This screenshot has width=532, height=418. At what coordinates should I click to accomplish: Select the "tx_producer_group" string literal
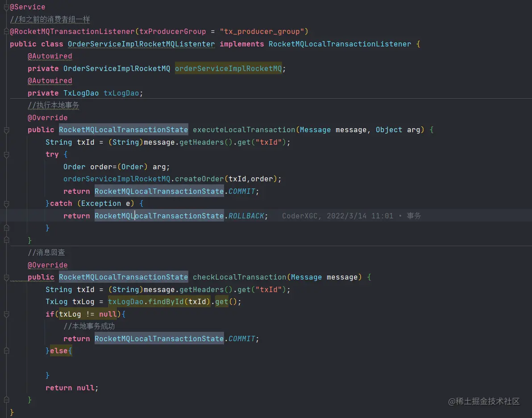[262, 32]
